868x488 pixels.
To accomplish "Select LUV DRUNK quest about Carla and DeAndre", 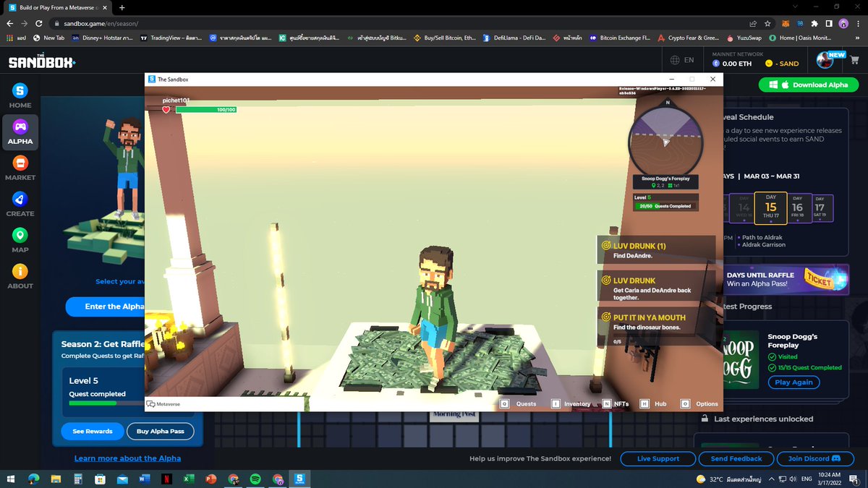I will pos(656,288).
